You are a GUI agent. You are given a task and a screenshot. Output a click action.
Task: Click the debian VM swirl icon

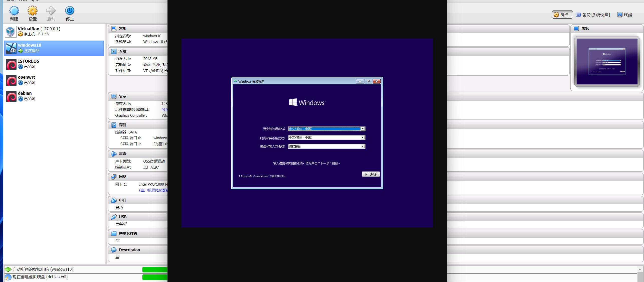pyautogui.click(x=11, y=96)
